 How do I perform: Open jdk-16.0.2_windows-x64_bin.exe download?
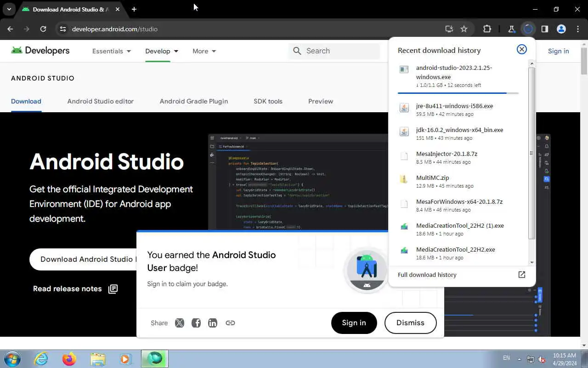[458, 133]
